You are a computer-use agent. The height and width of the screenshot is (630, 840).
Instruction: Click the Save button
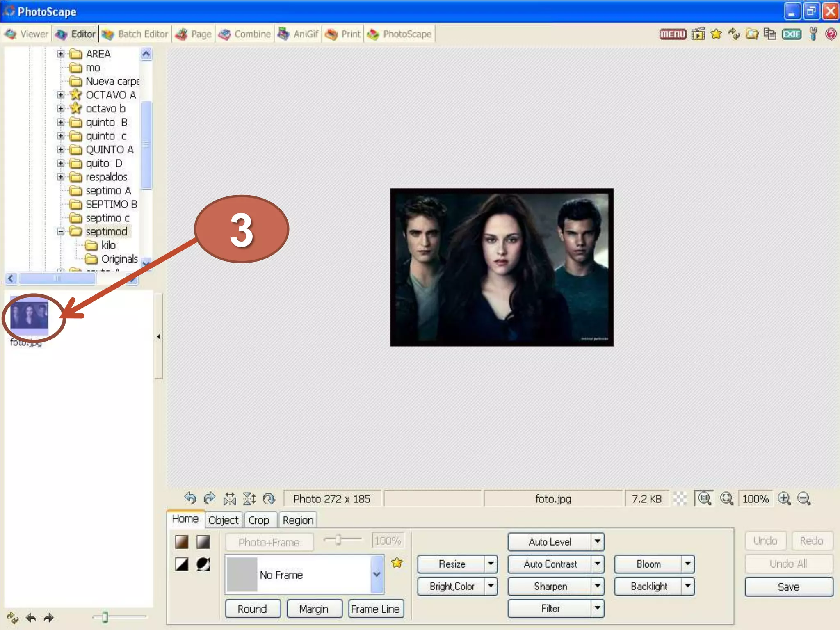(788, 587)
